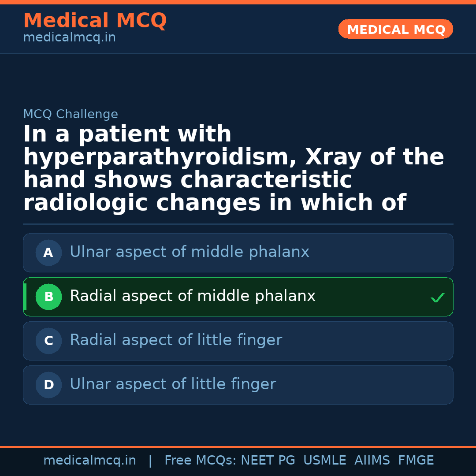Click the hyperparathyroidism question text

(234, 169)
